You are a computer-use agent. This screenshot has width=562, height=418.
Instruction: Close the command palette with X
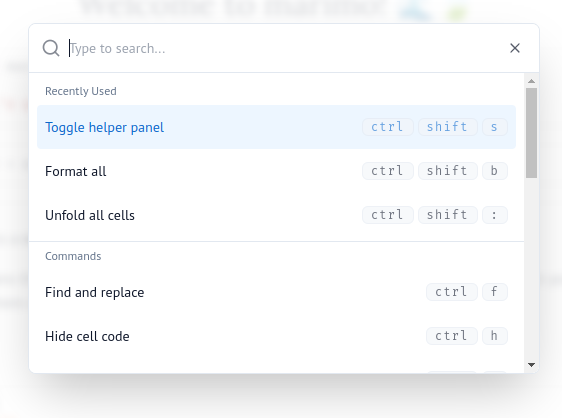[x=515, y=48]
